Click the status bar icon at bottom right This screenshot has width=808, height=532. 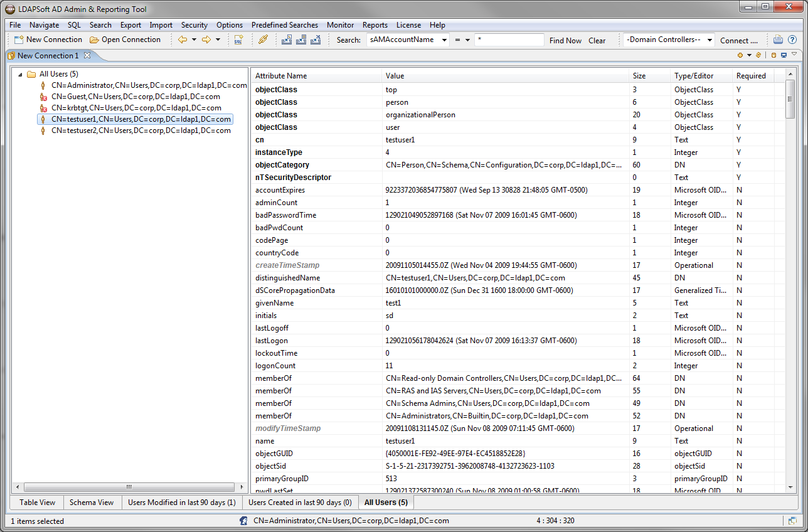coord(793,521)
